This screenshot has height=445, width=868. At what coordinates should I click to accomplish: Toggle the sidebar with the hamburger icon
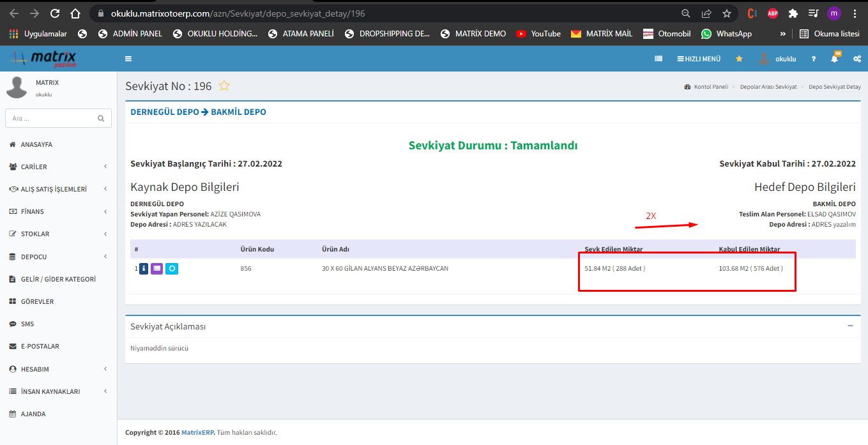[x=128, y=59]
